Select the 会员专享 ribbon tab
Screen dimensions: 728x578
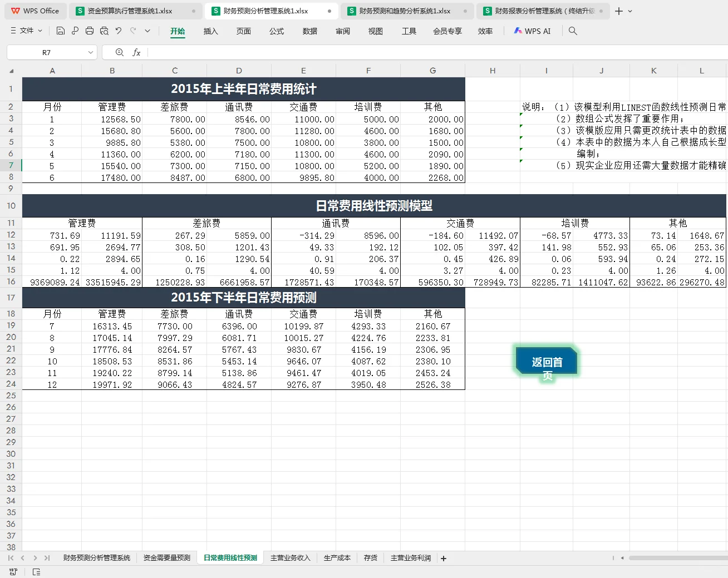(x=447, y=31)
